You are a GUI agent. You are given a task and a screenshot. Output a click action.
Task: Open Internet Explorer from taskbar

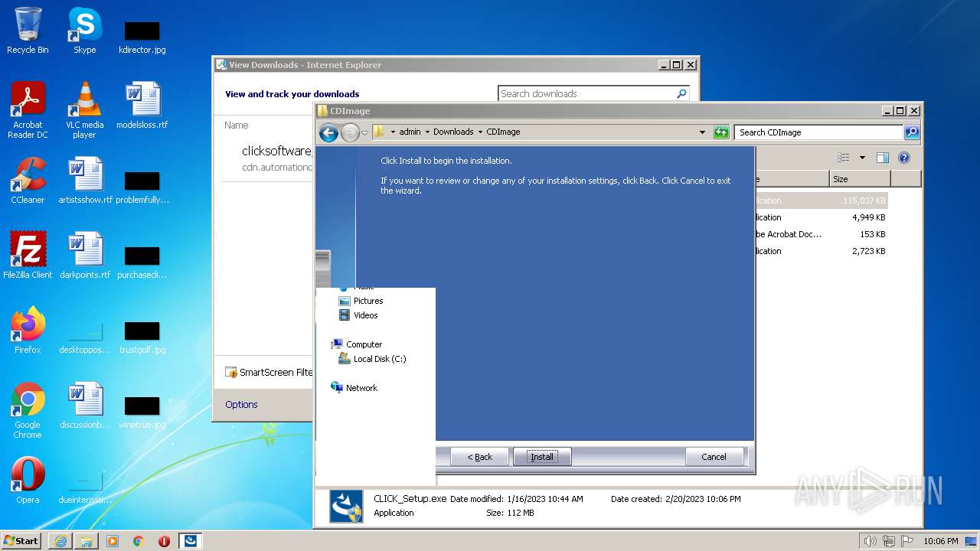coord(60,541)
